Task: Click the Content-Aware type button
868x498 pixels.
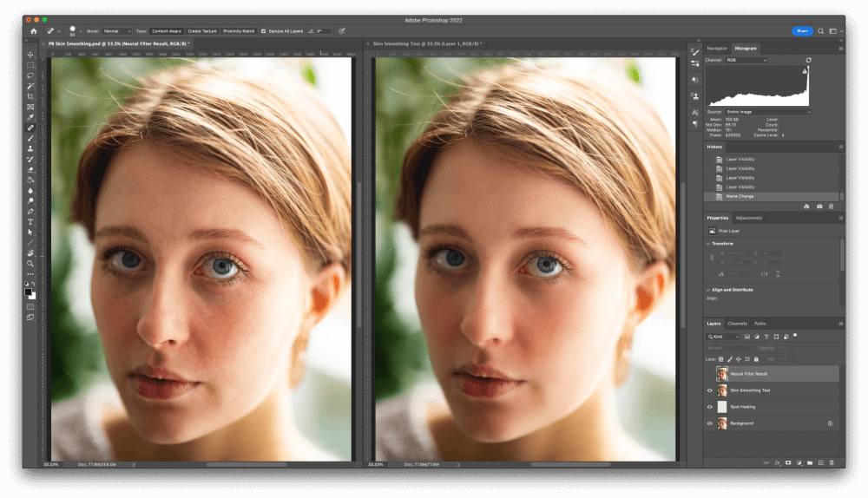Action: pyautogui.click(x=166, y=31)
